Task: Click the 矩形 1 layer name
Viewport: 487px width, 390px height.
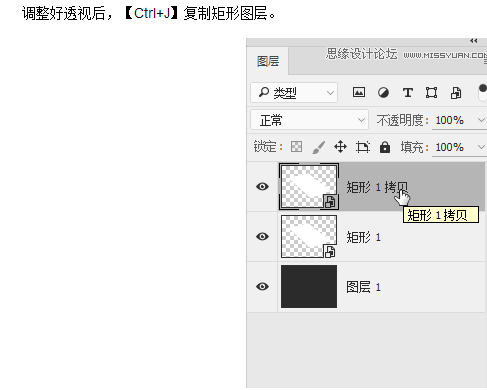Action: (x=363, y=237)
